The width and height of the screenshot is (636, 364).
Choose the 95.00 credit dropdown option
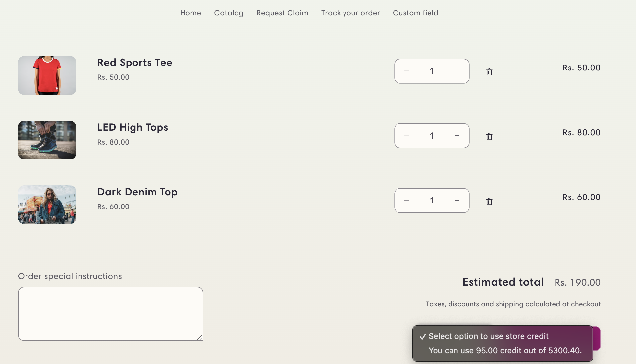(505, 351)
